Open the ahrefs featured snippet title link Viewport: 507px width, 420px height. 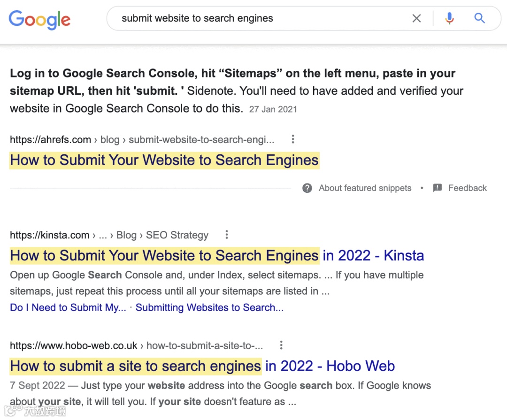click(x=164, y=160)
